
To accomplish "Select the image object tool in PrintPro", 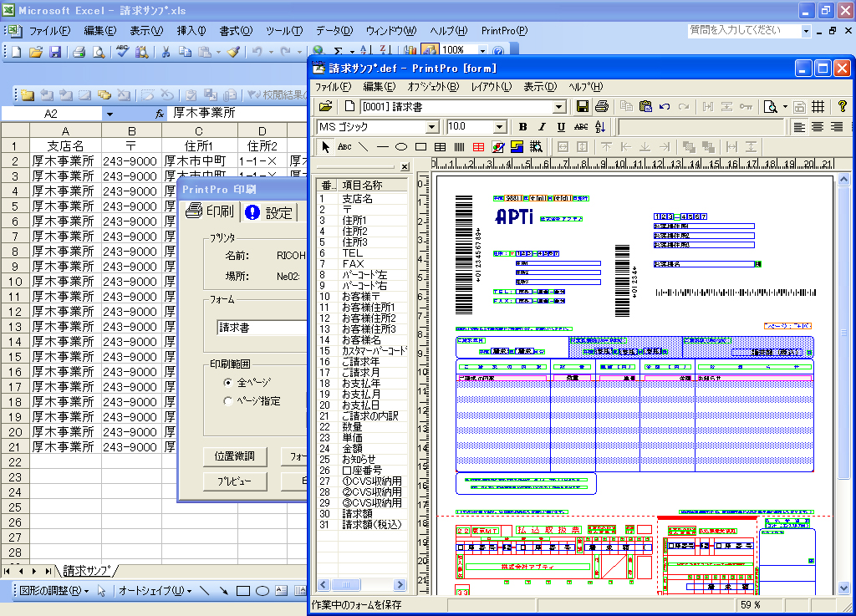I will [498, 147].
